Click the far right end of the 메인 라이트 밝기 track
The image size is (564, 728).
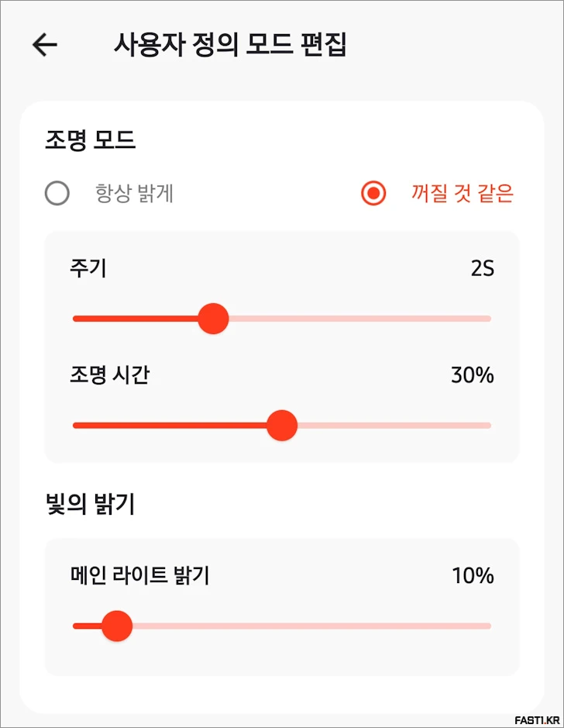[x=487, y=626]
